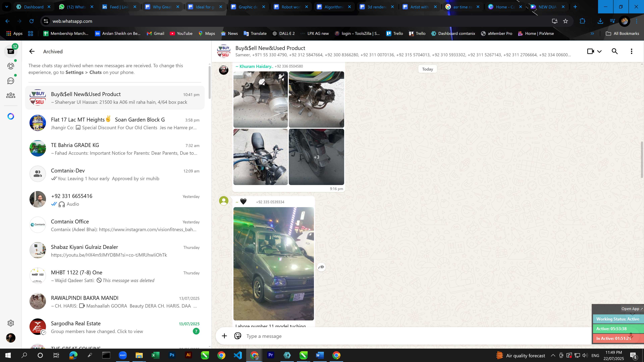Bookmark this page with star icon
The image size is (644, 362).
click(566, 21)
